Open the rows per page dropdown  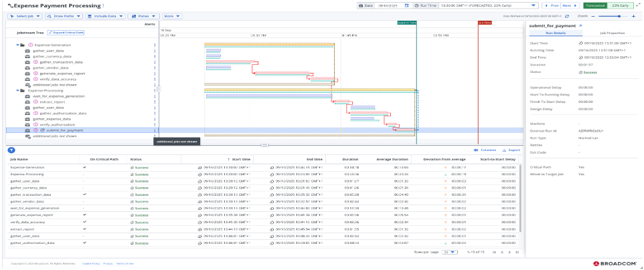click(x=448, y=252)
